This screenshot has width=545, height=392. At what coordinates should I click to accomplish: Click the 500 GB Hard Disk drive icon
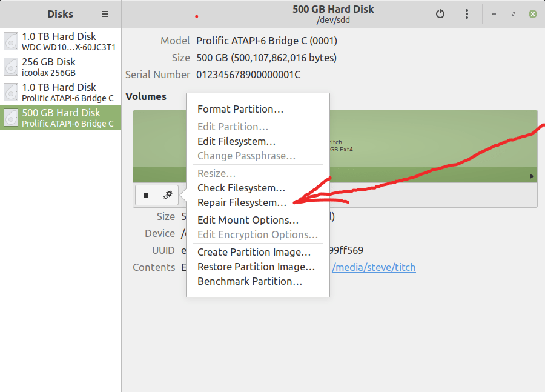[10, 118]
